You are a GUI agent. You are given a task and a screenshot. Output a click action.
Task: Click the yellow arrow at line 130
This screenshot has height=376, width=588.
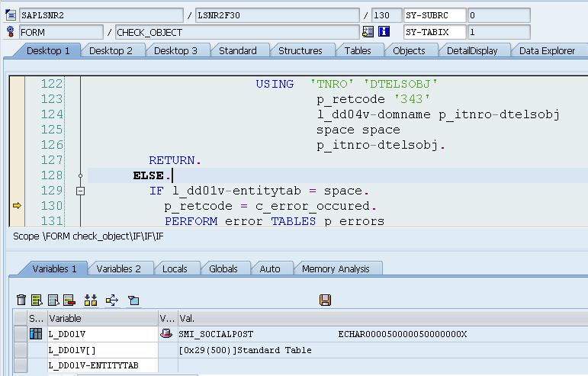(17, 206)
